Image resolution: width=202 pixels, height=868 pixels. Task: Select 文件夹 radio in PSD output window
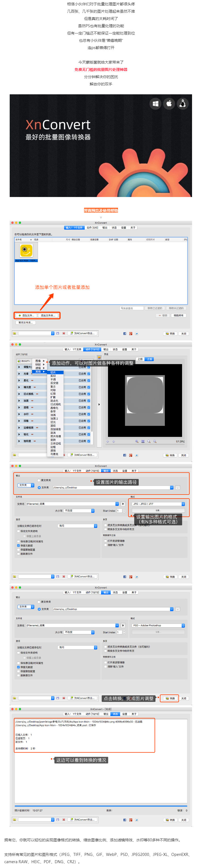click(39, 609)
